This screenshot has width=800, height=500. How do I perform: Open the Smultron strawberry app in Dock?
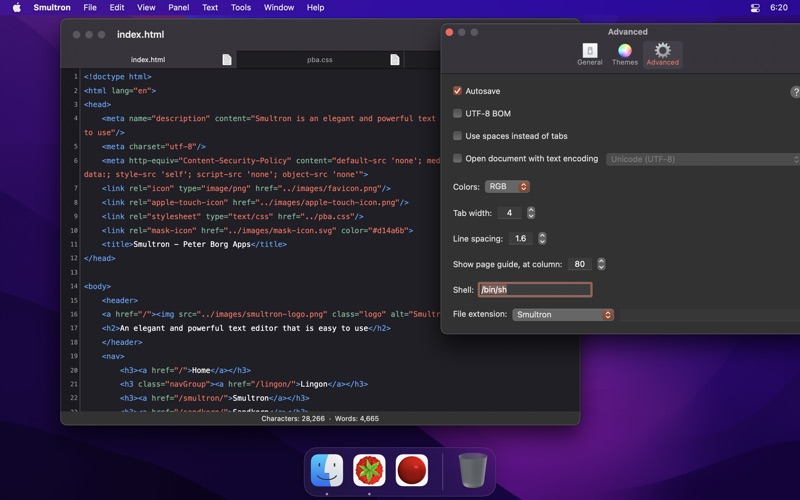pos(369,470)
